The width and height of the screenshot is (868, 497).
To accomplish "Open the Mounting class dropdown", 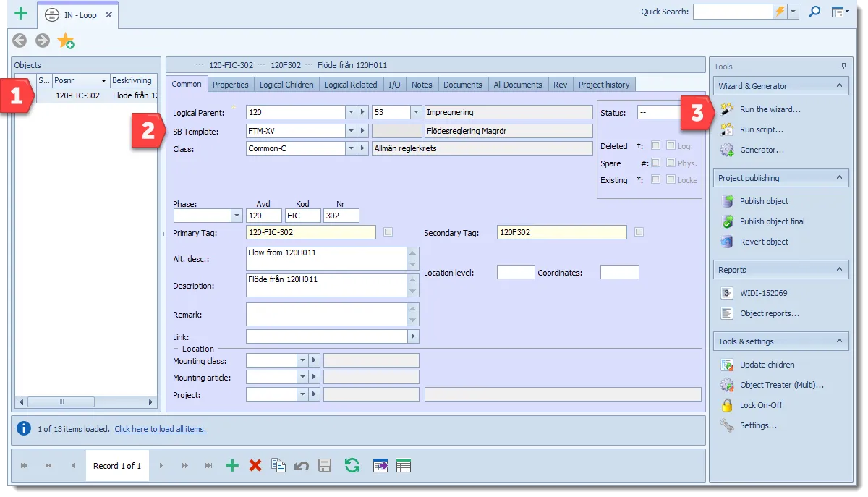I will [302, 360].
